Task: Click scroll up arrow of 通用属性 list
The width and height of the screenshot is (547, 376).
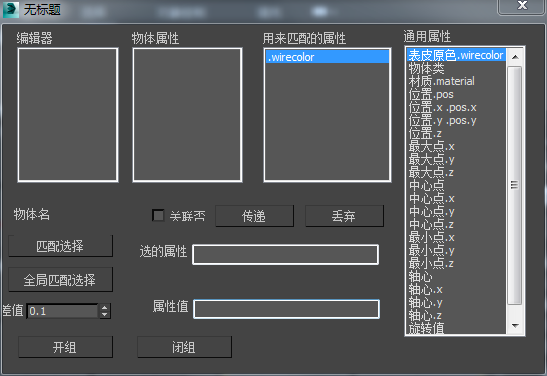Action: tap(515, 57)
